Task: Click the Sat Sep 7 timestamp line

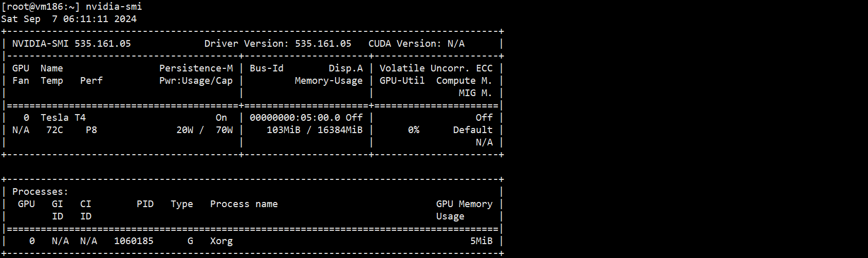Action: tap(69, 19)
